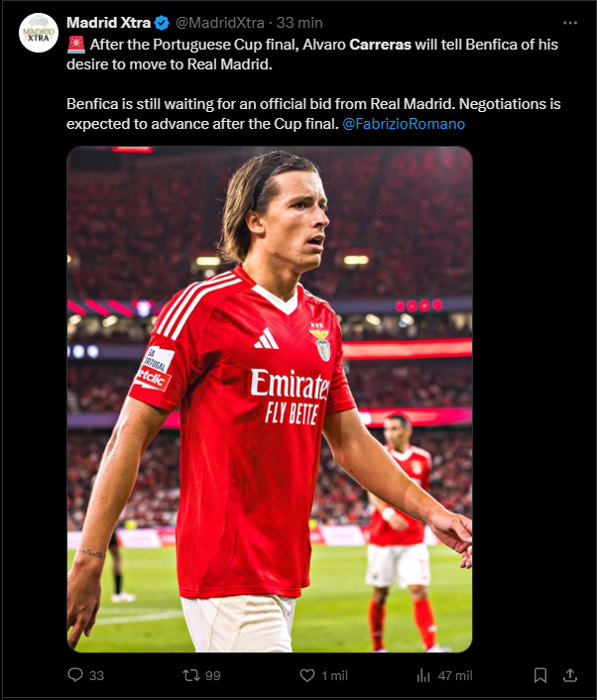
Task: Follow the @FabrizioRomano mention link
Action: point(404,124)
